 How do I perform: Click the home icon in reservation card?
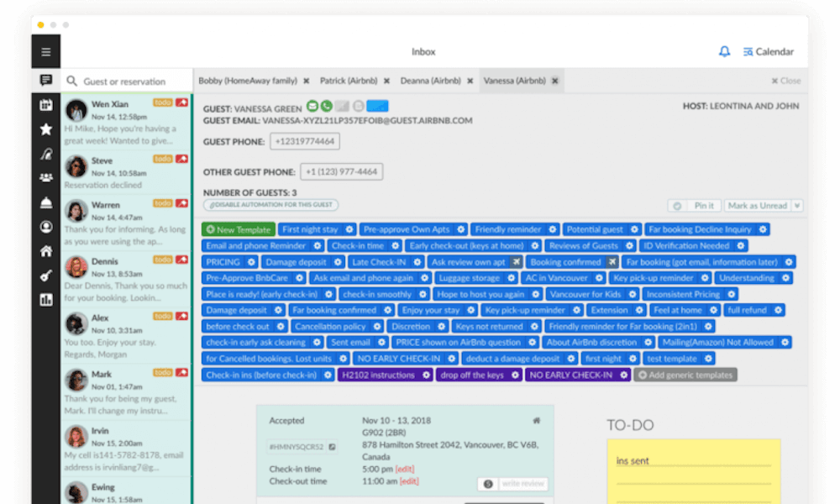click(536, 421)
